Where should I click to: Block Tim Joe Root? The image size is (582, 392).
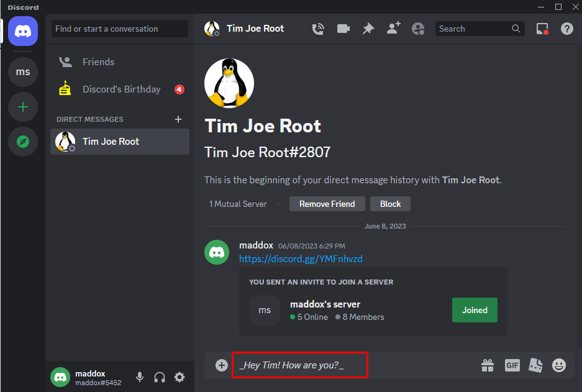[390, 204]
